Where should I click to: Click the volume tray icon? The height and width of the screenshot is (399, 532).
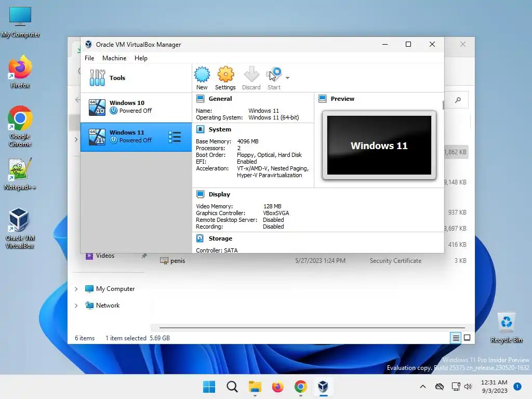[468, 387]
